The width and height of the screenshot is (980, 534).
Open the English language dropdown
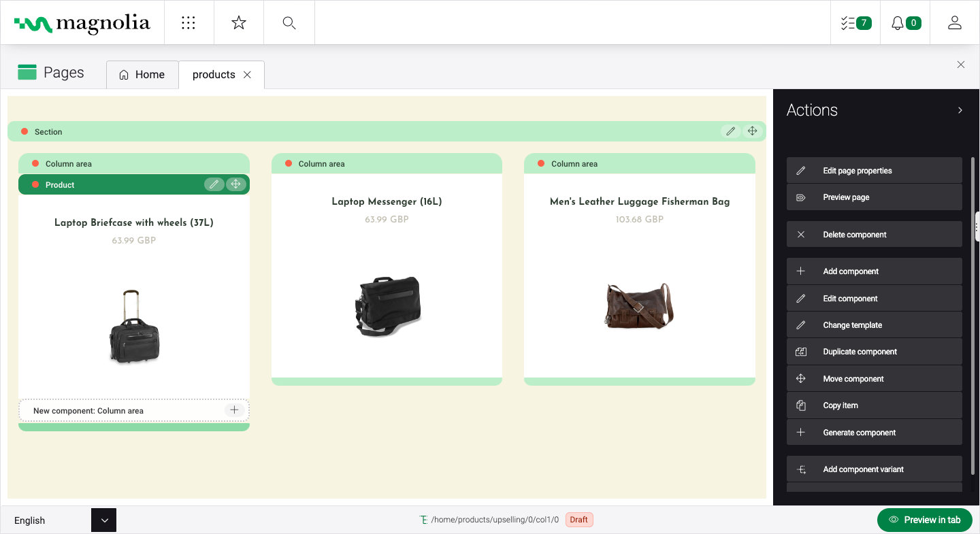103,520
